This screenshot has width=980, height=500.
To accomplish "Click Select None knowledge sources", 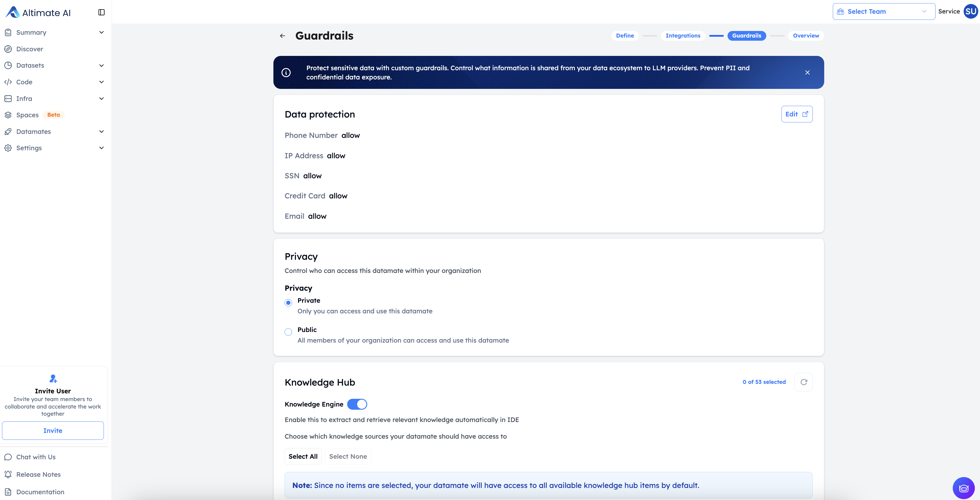I will [x=348, y=457].
